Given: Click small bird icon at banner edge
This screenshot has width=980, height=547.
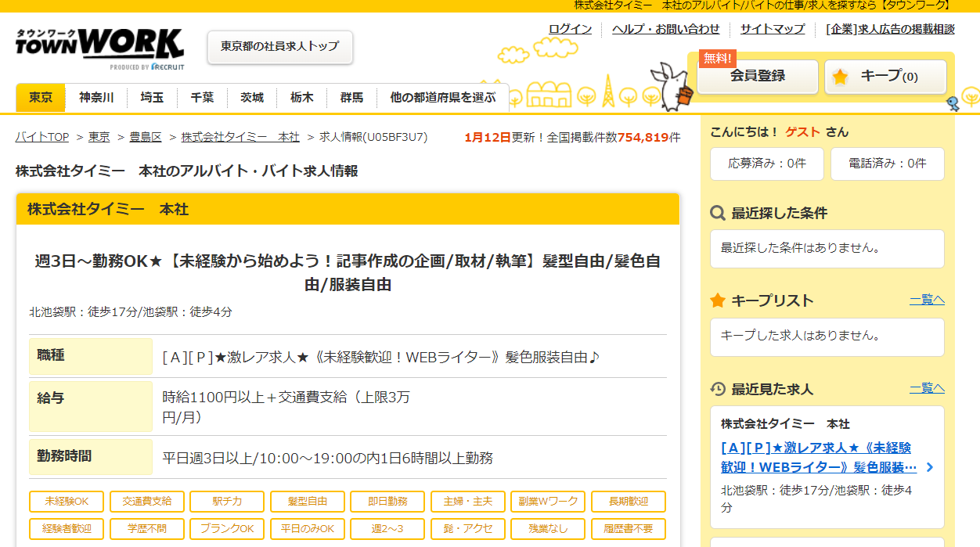Looking at the screenshot, I should tap(953, 103).
